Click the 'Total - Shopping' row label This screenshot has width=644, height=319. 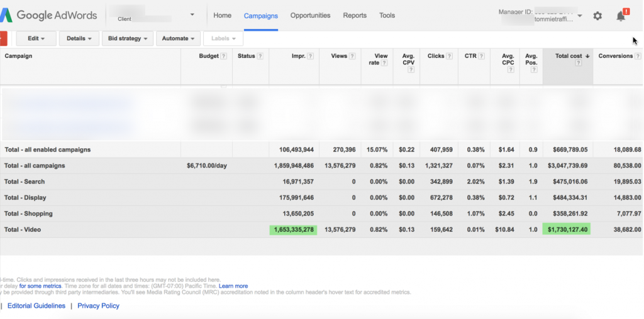tap(28, 214)
